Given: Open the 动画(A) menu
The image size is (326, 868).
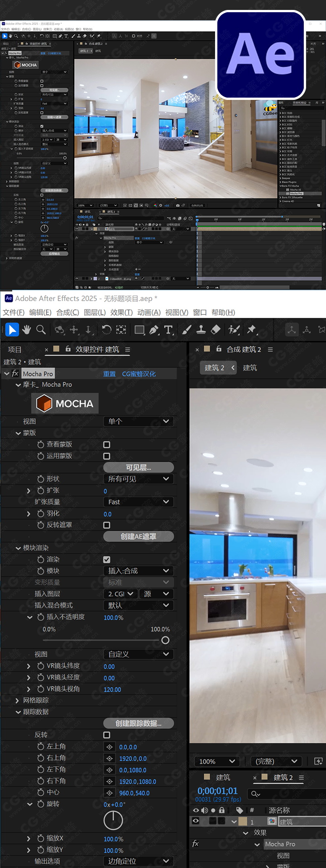Looking at the screenshot, I should [149, 312].
